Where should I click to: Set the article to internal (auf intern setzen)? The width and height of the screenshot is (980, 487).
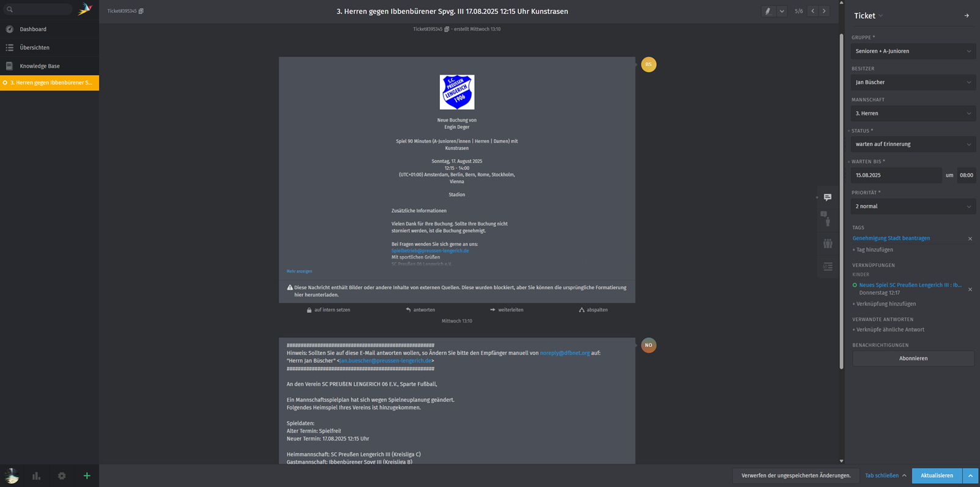(328, 310)
